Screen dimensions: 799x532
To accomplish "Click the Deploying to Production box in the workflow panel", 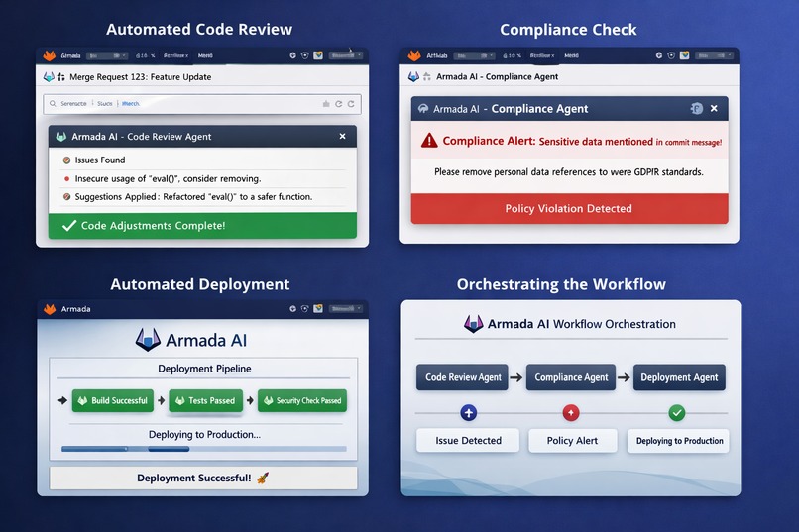I will (x=678, y=441).
